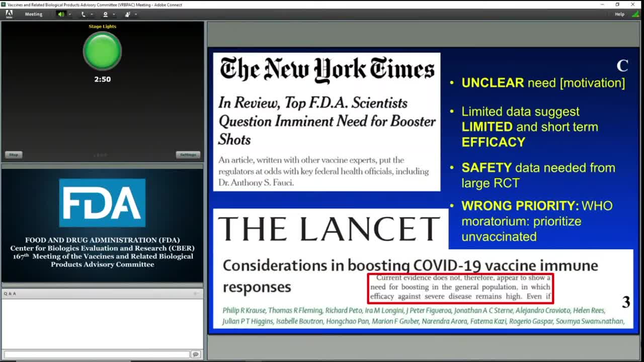Click THE LANCET heading on slide
This screenshot has height=362, width=644.
[x=330, y=229]
